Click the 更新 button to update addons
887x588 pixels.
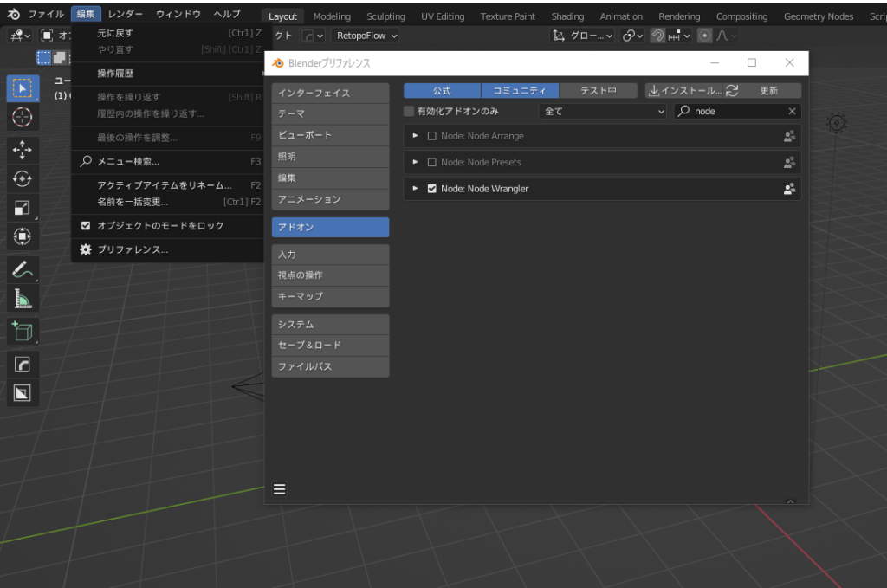pyautogui.click(x=771, y=90)
